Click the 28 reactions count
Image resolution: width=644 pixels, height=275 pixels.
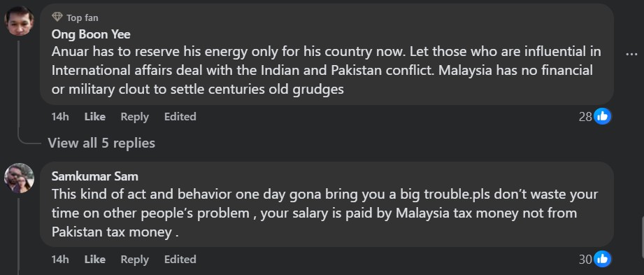pos(585,117)
